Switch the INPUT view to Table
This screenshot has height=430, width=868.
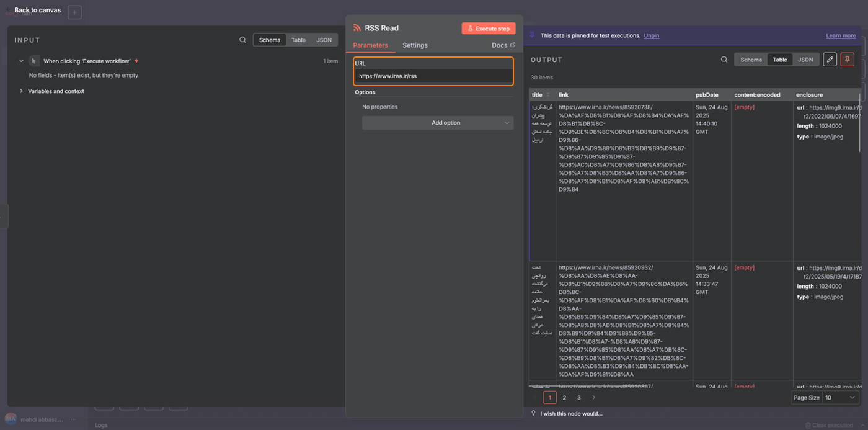pos(298,40)
